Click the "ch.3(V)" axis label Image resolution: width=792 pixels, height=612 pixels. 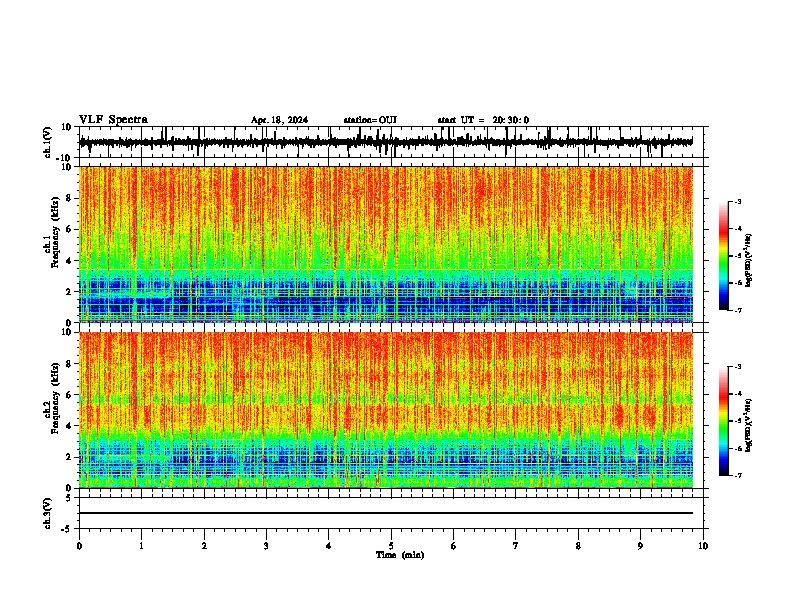[48, 513]
